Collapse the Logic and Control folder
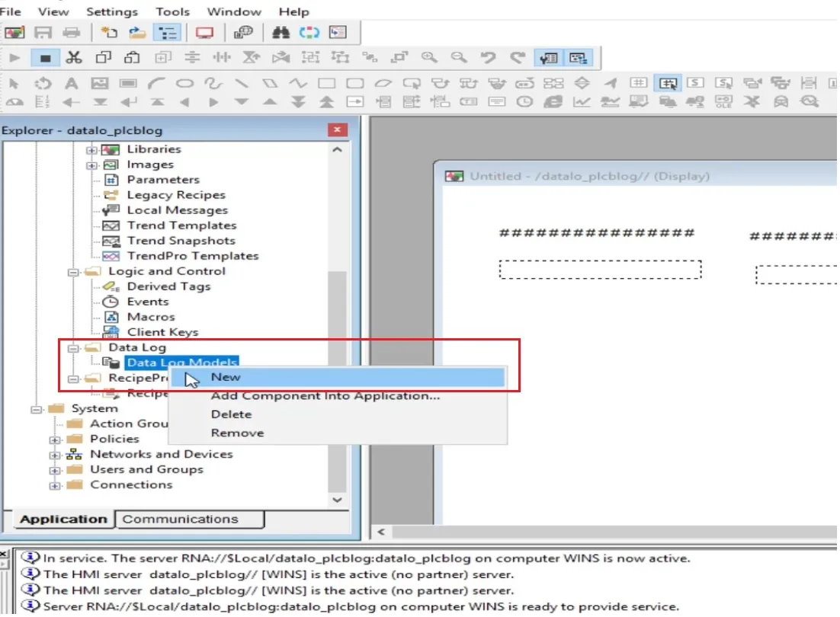 (x=73, y=272)
